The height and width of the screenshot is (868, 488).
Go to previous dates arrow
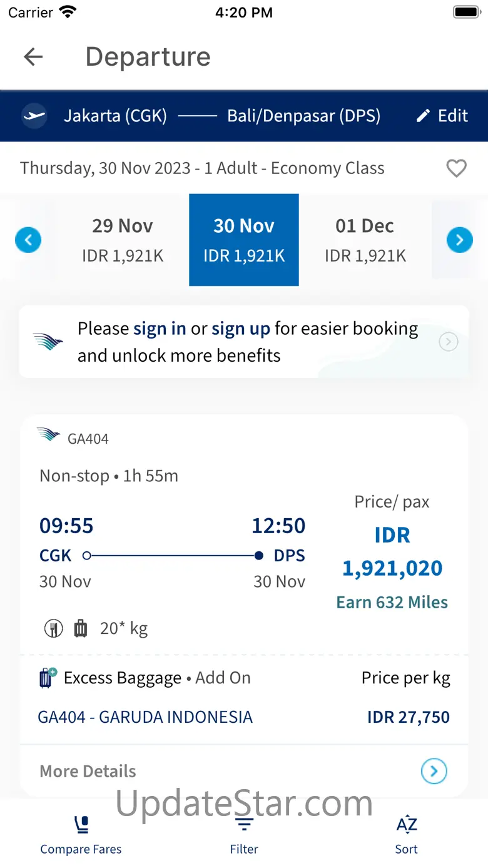(28, 240)
